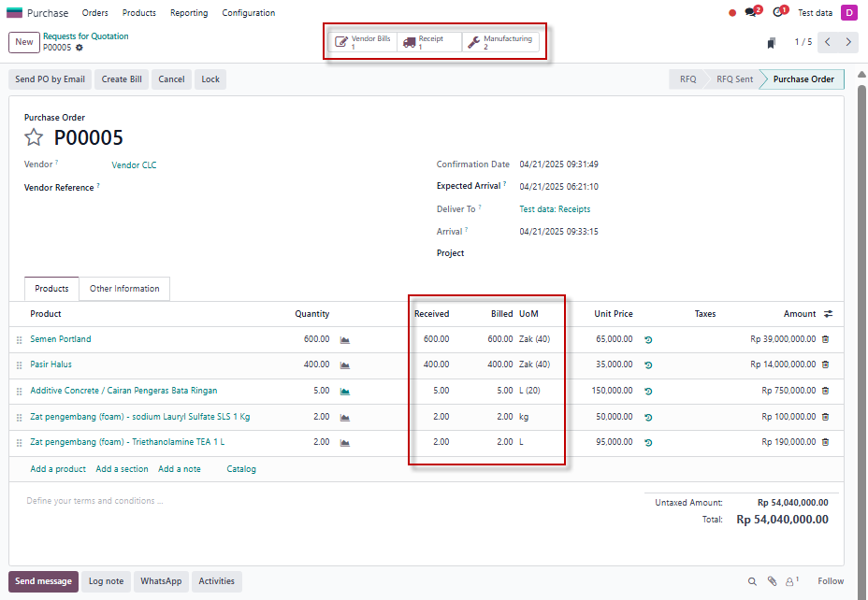Screen dimensions: 868x600
Task: Click the gear icon next to P00005
Action: click(80, 48)
